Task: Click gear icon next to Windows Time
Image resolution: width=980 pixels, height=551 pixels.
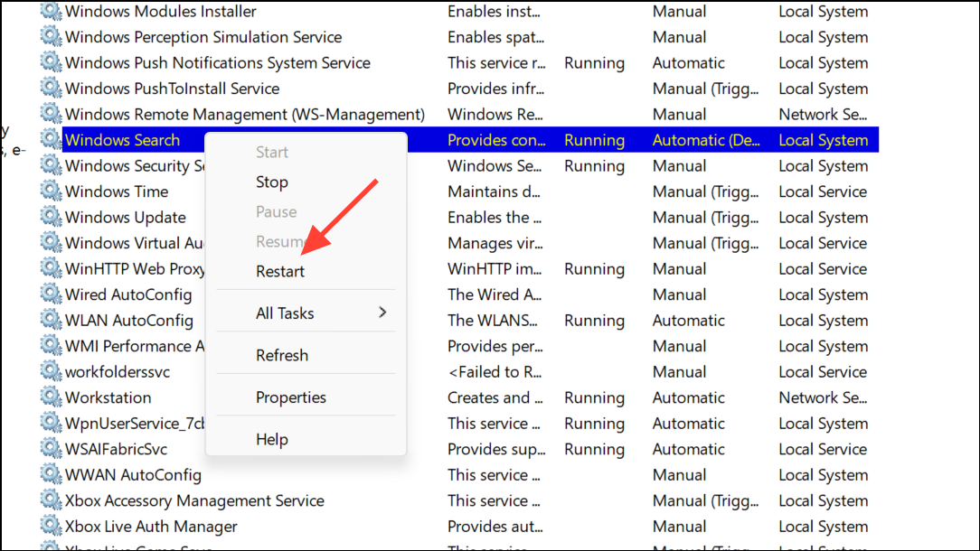Action: (x=52, y=191)
